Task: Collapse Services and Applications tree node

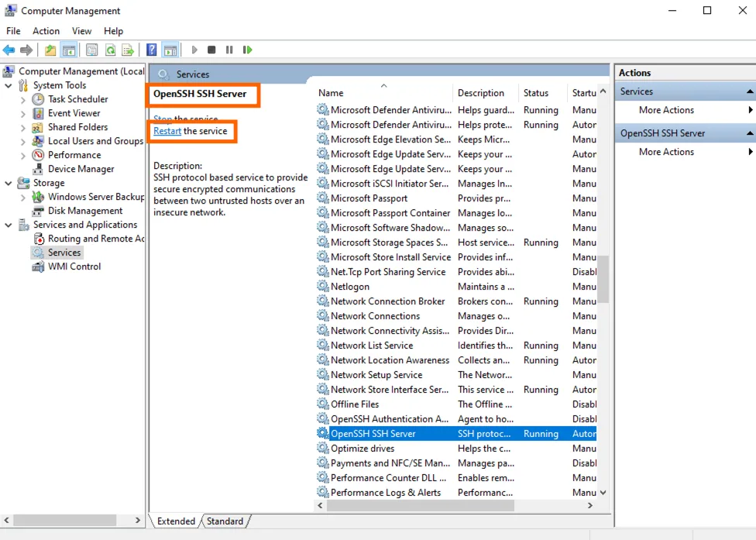Action: [x=9, y=225]
